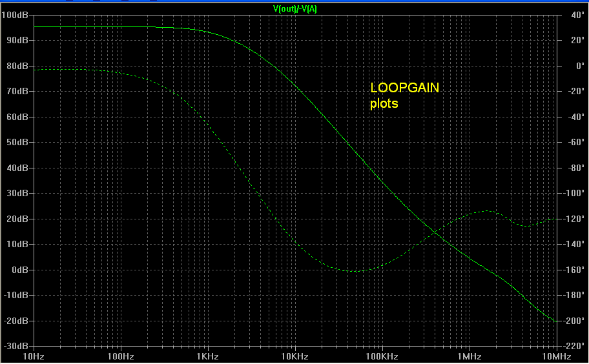Click the 70dB gain axis label
Viewport: 589px width, 364px height.
[17, 91]
